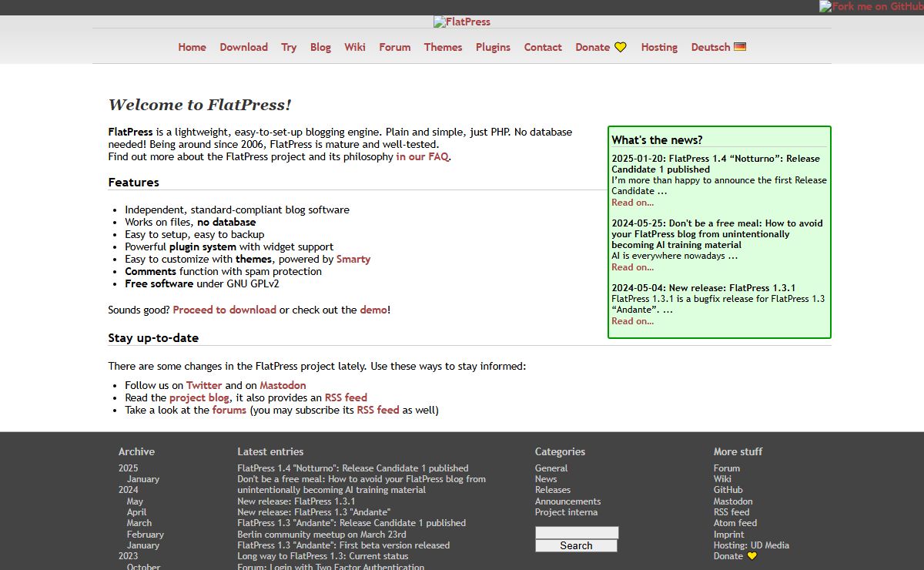
Task: Open Mastodon link in Stay up-to-date section
Action: (283, 385)
